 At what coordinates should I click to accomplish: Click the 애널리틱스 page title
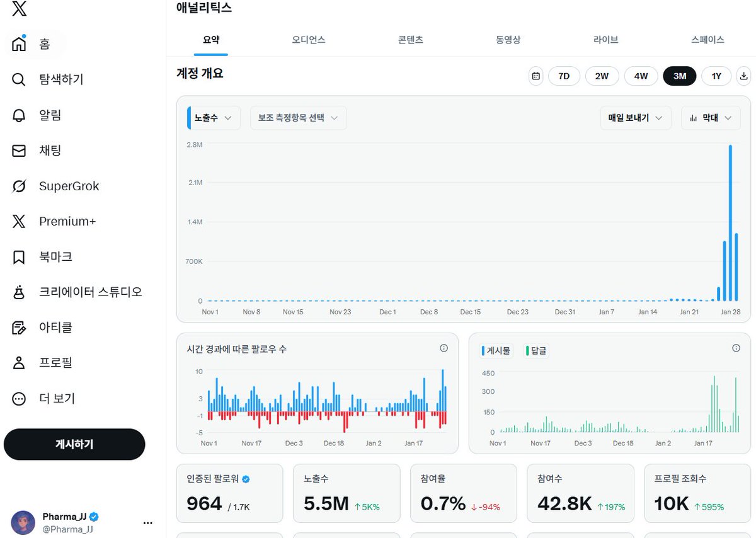click(x=204, y=8)
